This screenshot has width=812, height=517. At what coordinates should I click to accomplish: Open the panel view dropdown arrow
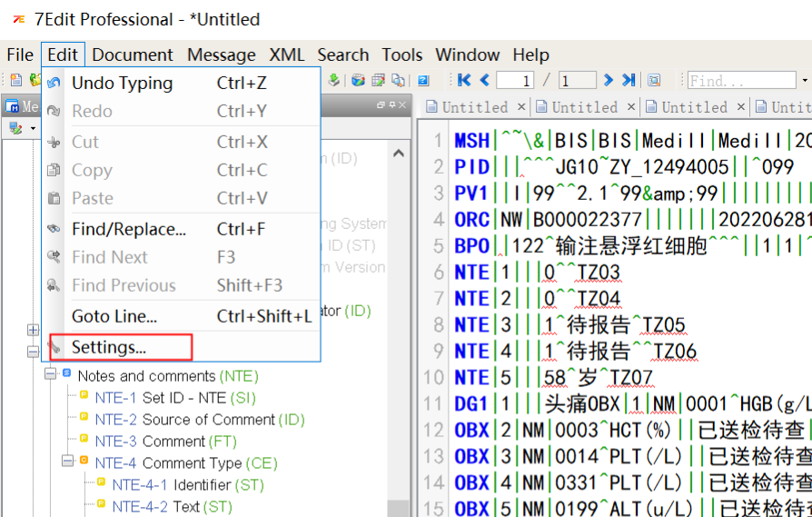(x=33, y=129)
